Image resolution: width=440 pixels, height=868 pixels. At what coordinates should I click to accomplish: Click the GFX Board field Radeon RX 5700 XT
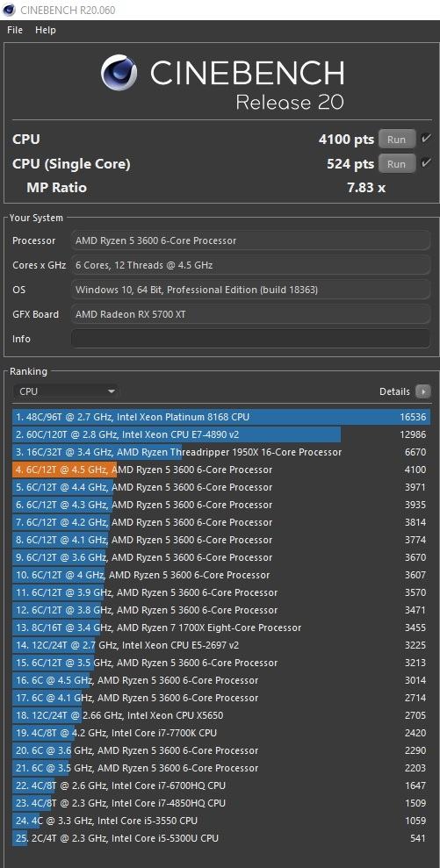point(250,314)
